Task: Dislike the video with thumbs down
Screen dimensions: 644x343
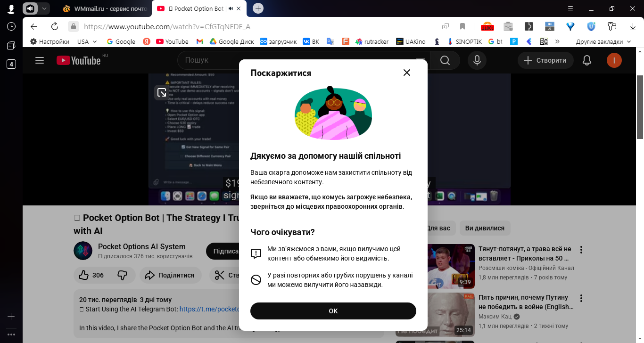Action: pyautogui.click(x=122, y=275)
